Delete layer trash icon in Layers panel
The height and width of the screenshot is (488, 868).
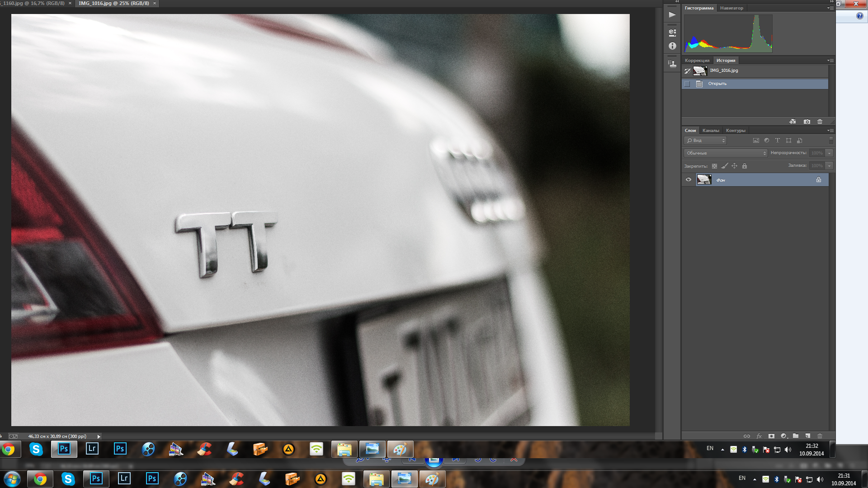point(820,436)
